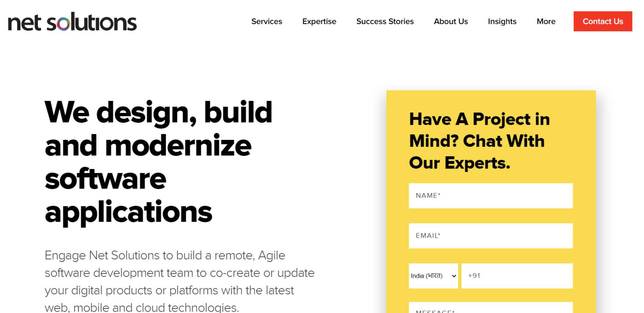Open the About Us menu
Screen dimensions: 644x313
pos(450,22)
